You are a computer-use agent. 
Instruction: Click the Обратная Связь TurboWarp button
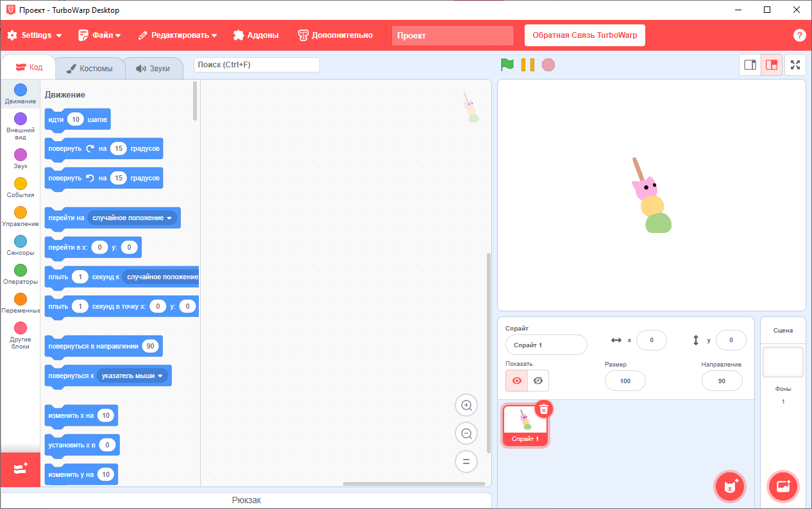tap(584, 35)
